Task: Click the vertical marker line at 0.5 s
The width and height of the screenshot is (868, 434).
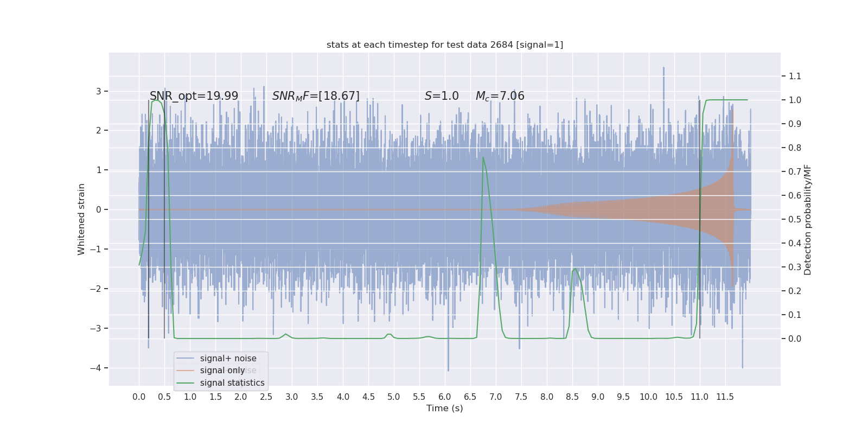Action: coord(164,219)
